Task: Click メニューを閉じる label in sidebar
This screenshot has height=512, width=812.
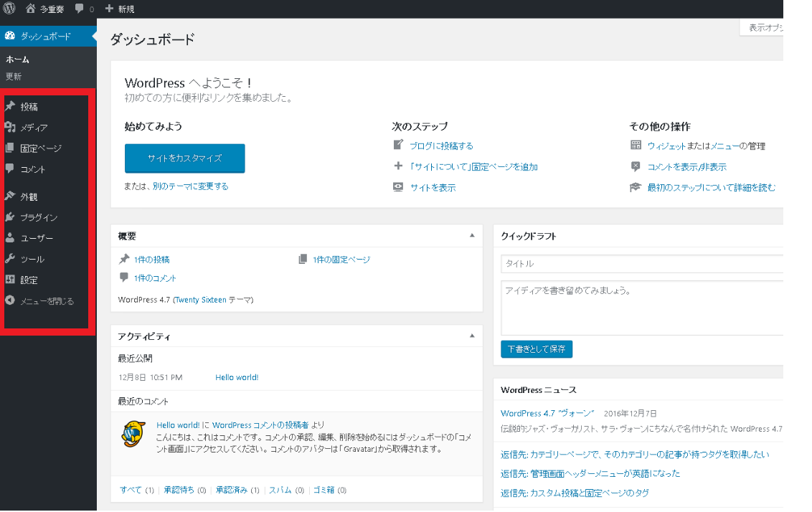Action: click(47, 300)
